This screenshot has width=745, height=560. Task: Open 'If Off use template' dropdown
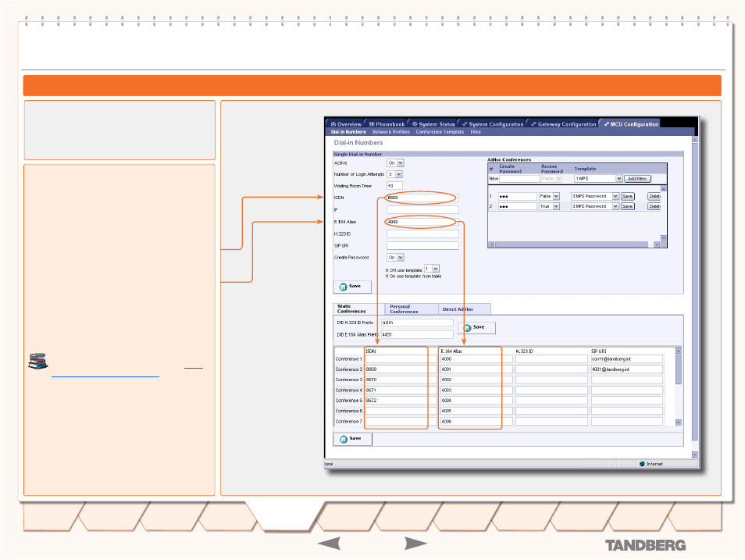(x=432, y=269)
